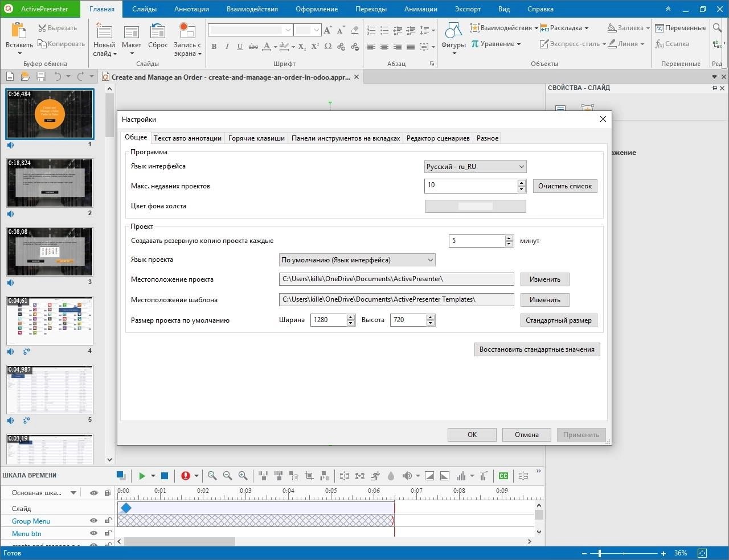This screenshot has height=560, width=729.
Task: Click the Вырезать (Cut) scissors icon
Action: (x=42, y=28)
